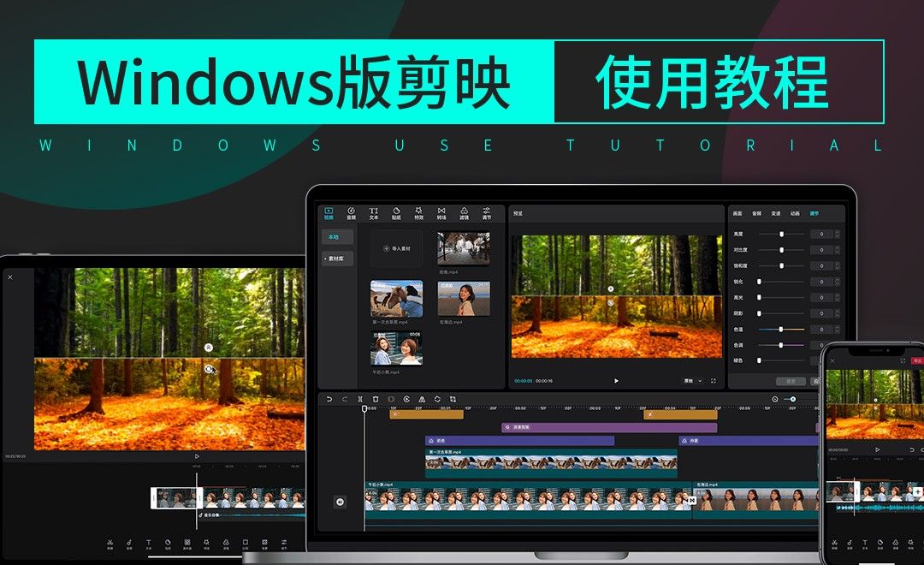Expand the 素材库 material library item

pos(338,259)
